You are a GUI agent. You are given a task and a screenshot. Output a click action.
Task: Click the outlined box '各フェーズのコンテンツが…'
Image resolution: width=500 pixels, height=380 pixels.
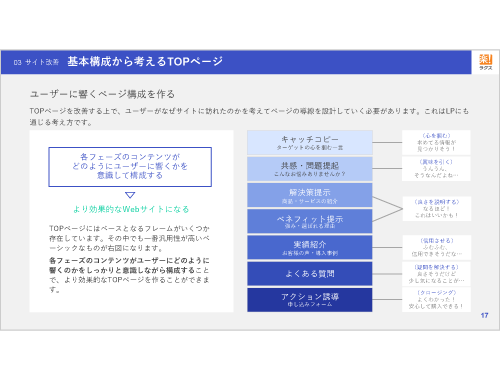[130, 167]
